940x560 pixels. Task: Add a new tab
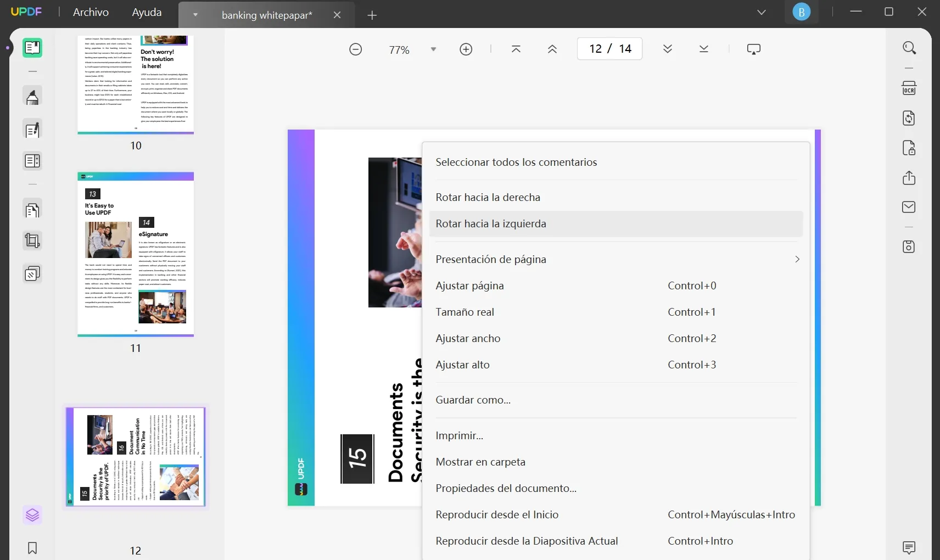click(372, 15)
